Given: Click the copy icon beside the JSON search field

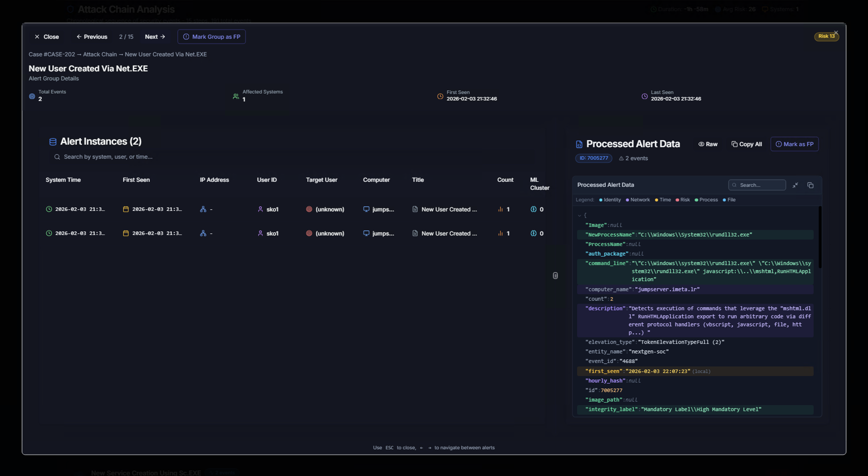Looking at the screenshot, I should tap(810, 185).
